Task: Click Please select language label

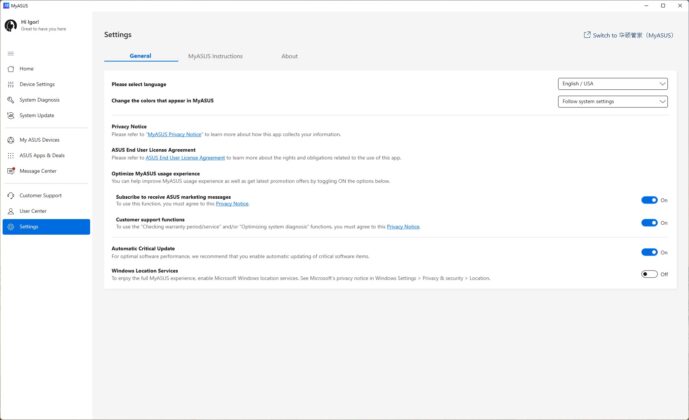Action: pos(139,84)
